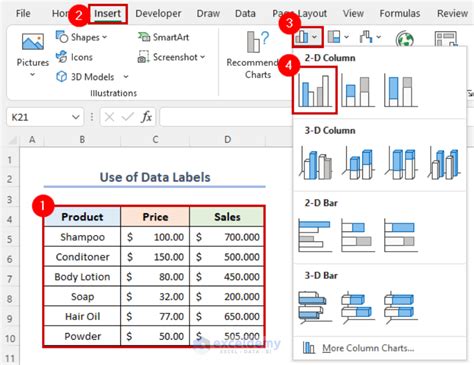
Task: Open the Review tab
Action: (452, 13)
